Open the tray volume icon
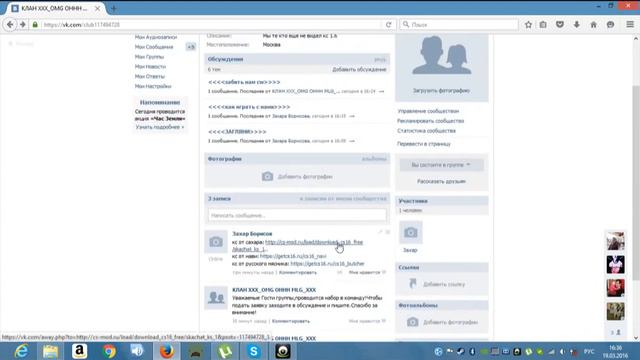The width and height of the screenshot is (640, 360). [562, 351]
